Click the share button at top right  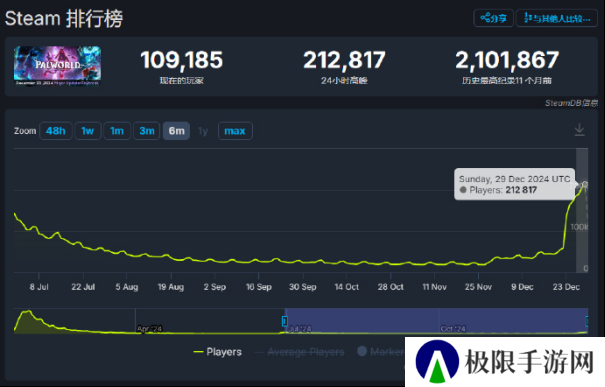(x=493, y=18)
